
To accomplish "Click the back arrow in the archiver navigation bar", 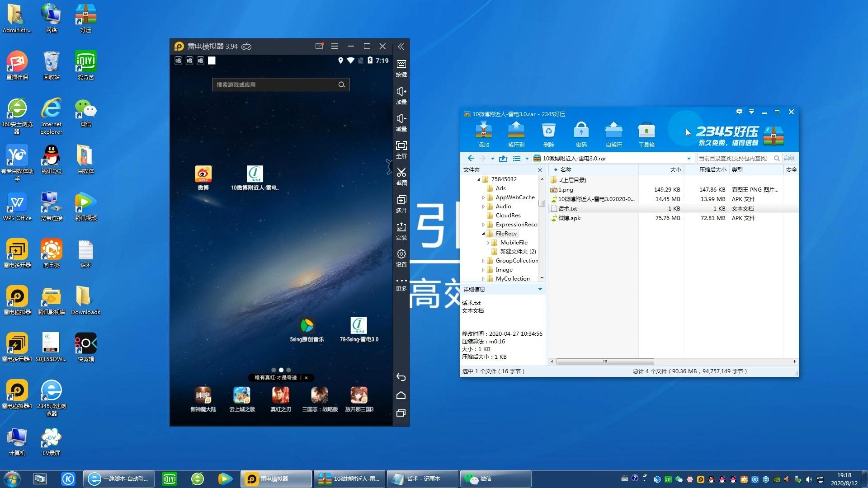I will [x=471, y=158].
